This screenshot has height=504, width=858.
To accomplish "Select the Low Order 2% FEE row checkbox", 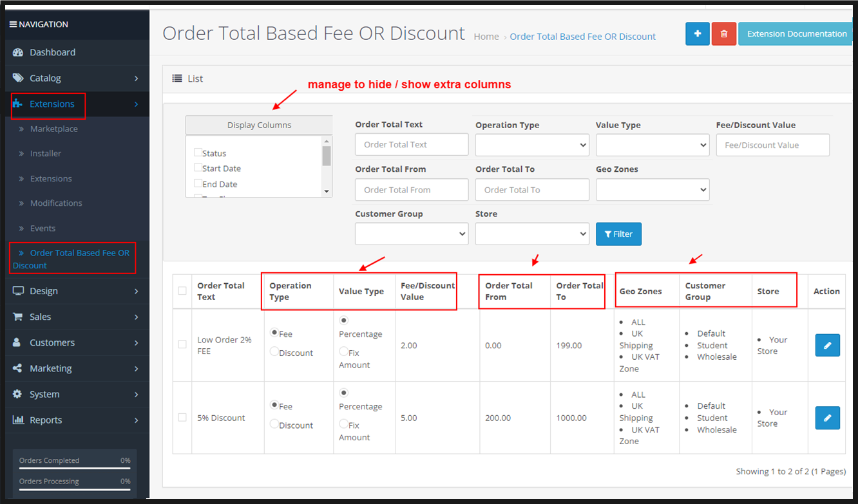I will [x=182, y=344].
